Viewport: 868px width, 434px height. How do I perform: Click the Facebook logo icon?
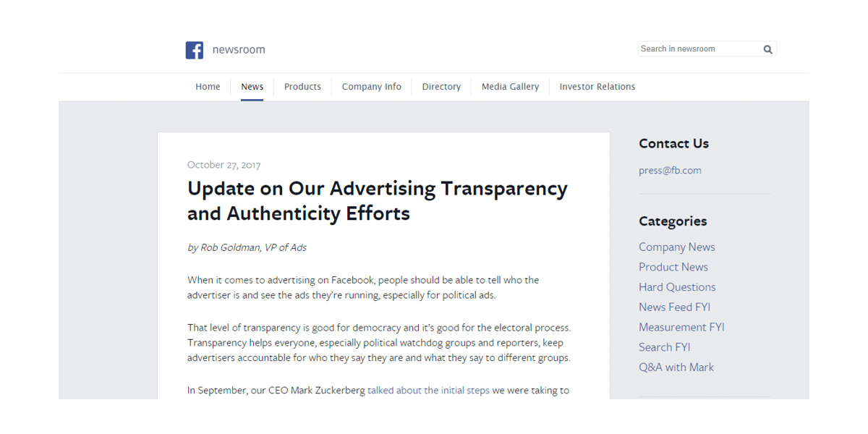point(194,50)
